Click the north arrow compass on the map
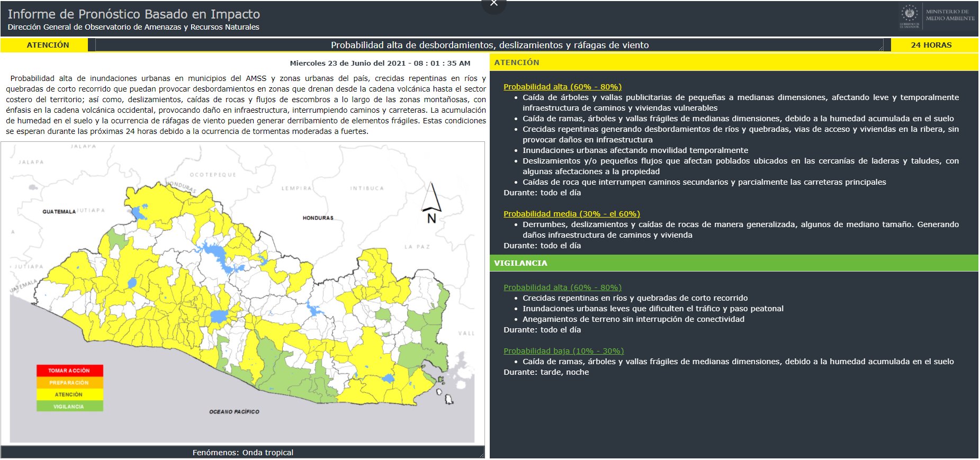Screen dimensions: 980x460 pos(431,203)
